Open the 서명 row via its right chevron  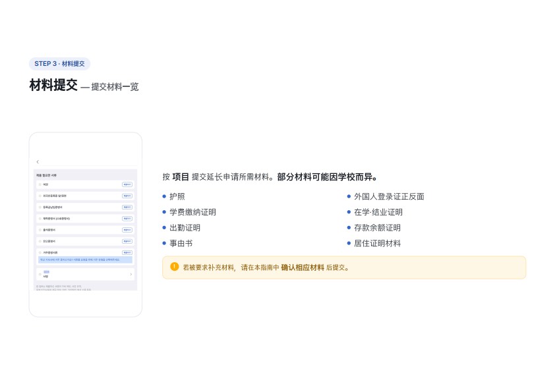(x=131, y=274)
